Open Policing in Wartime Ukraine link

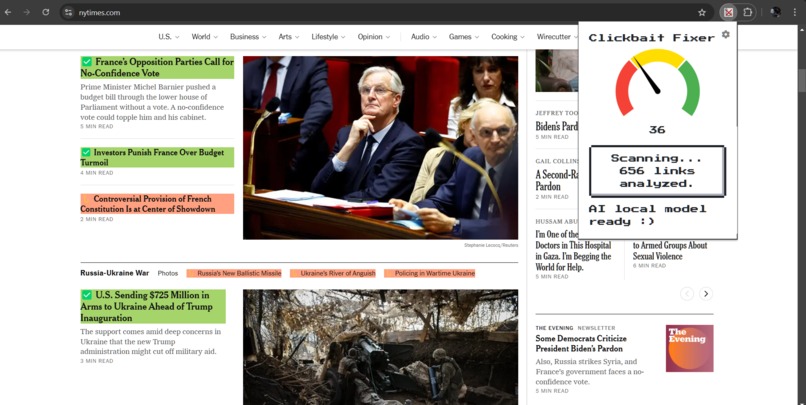pyautogui.click(x=430, y=273)
